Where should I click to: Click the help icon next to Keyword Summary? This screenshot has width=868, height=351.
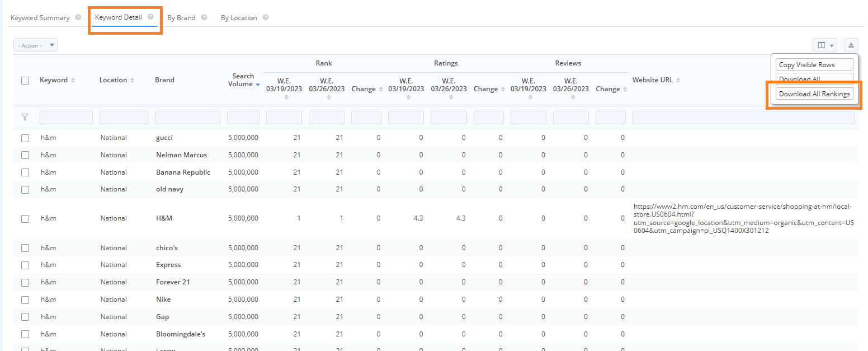[78, 17]
